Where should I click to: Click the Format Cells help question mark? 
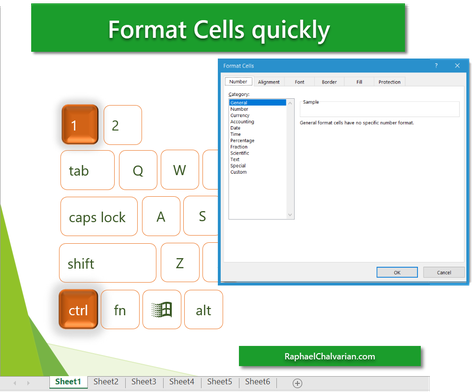click(x=436, y=66)
